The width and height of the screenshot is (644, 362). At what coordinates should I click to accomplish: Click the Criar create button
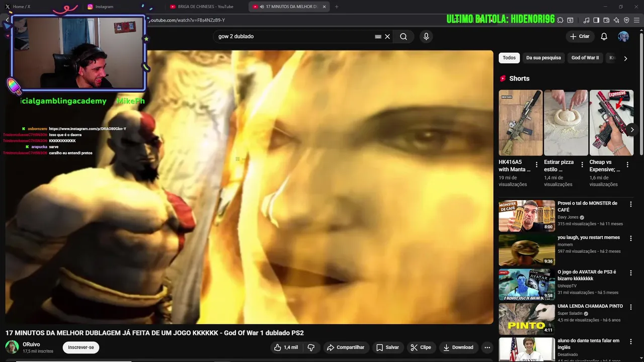point(580,36)
